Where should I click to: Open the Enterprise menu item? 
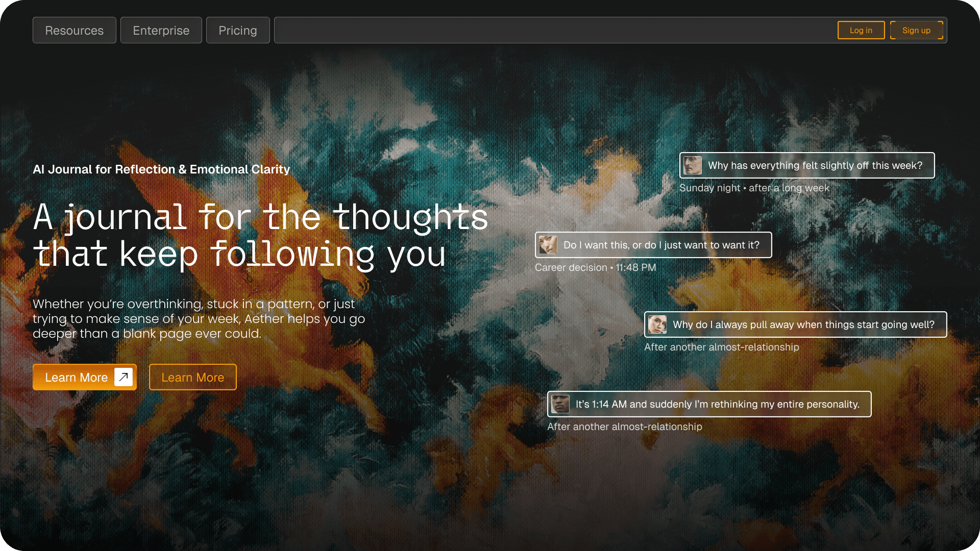pyautogui.click(x=161, y=31)
